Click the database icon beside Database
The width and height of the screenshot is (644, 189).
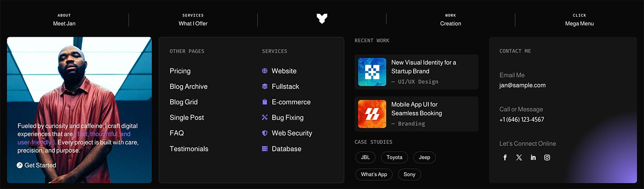click(264, 149)
